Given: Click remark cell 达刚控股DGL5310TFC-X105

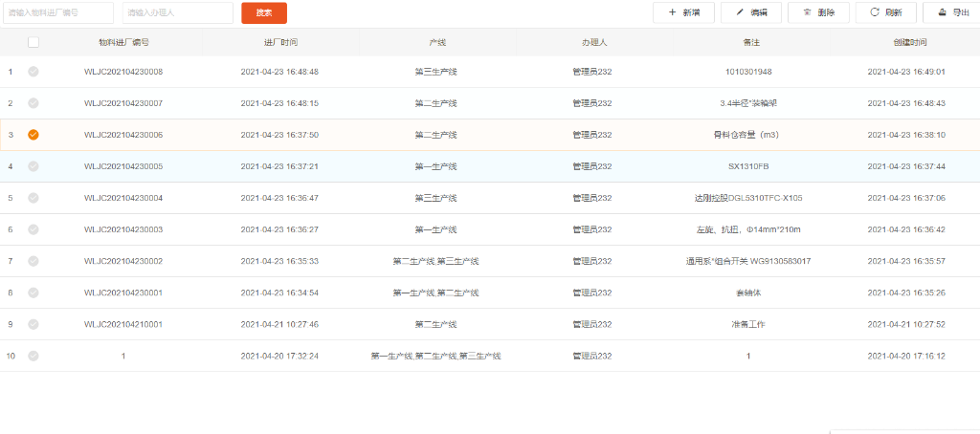Looking at the screenshot, I should point(748,198).
